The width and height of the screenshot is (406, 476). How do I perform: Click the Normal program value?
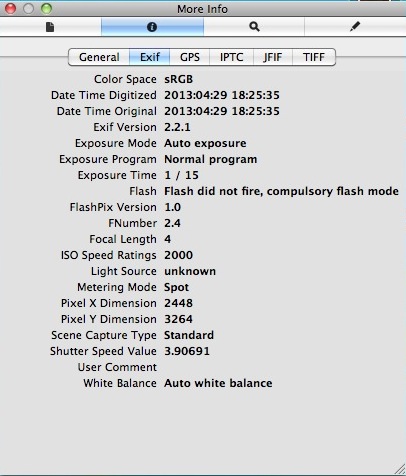tap(211, 159)
